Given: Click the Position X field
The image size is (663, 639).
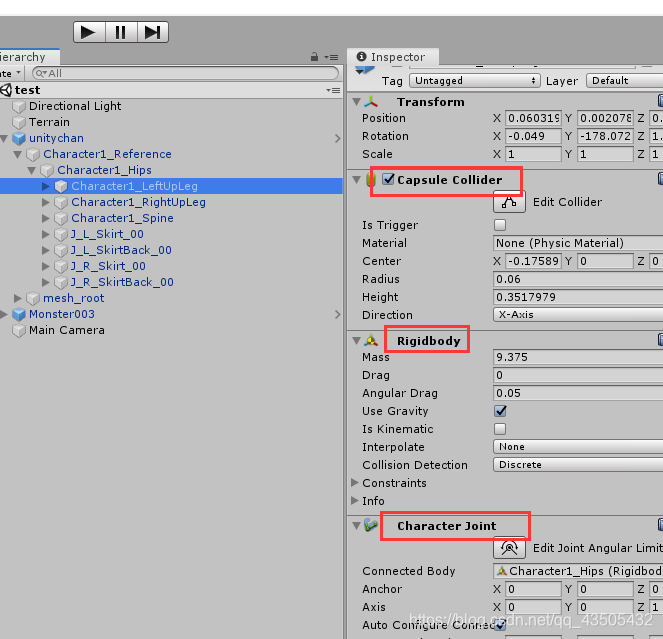Looking at the screenshot, I should click(533, 118).
